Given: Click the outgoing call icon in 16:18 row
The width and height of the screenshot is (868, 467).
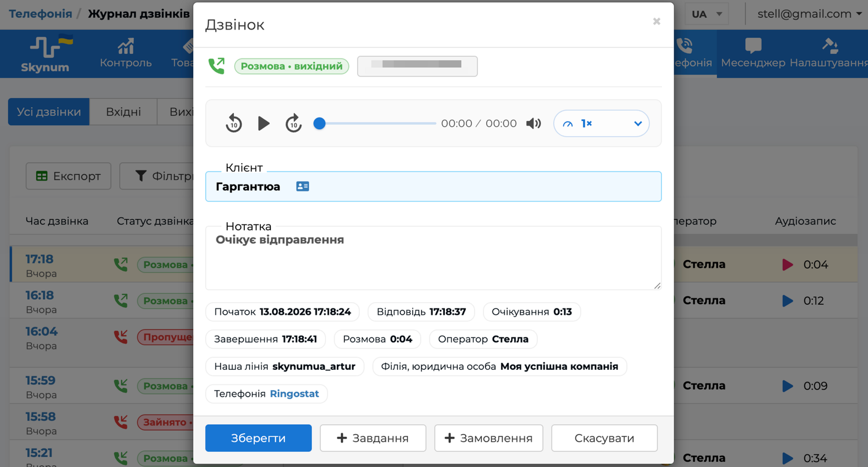Looking at the screenshot, I should (121, 301).
